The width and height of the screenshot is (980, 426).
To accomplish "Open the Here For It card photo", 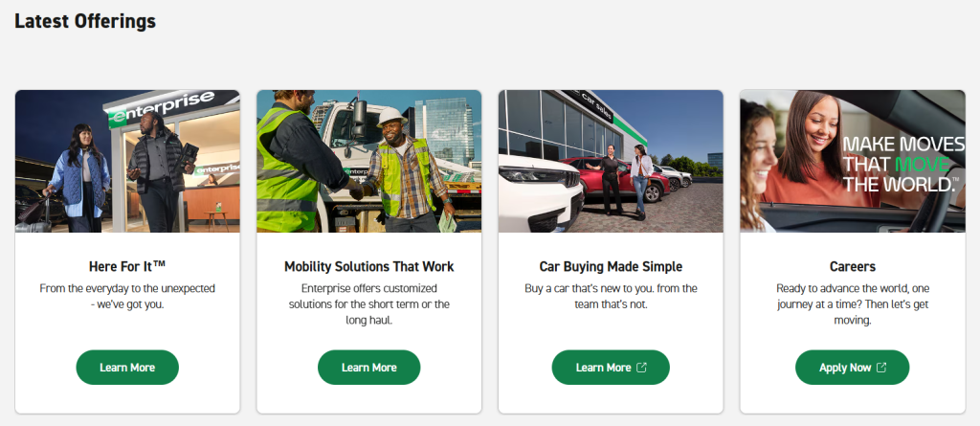I will coord(127,162).
